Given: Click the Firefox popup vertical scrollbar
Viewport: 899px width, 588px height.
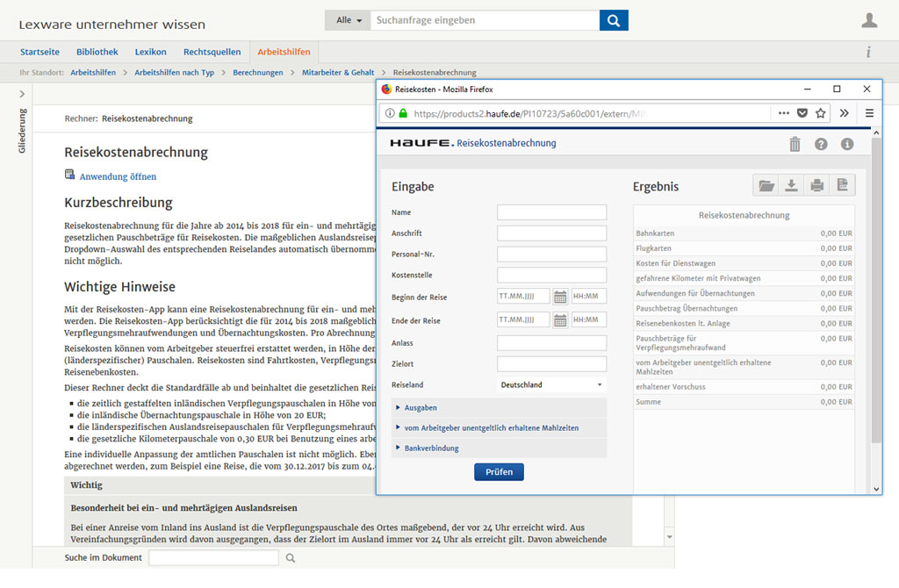Looking at the screenshot, I should coord(876,290).
